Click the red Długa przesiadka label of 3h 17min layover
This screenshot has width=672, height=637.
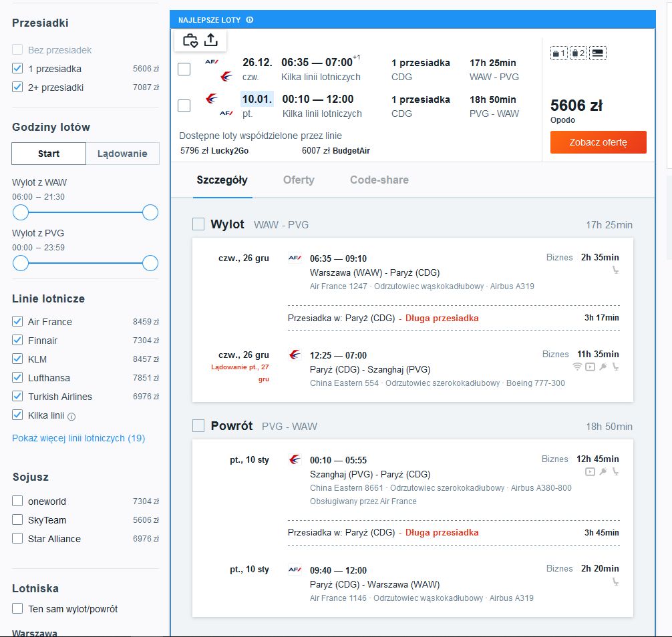(x=442, y=318)
